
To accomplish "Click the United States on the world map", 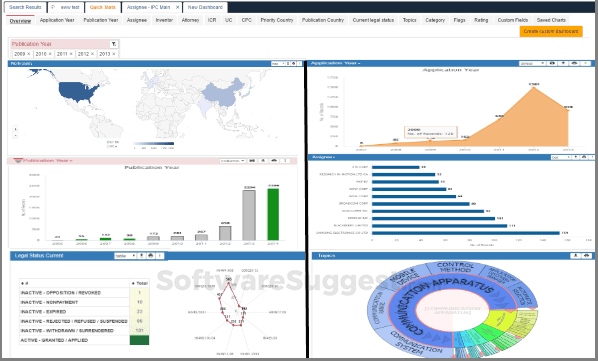I will (x=77, y=91).
